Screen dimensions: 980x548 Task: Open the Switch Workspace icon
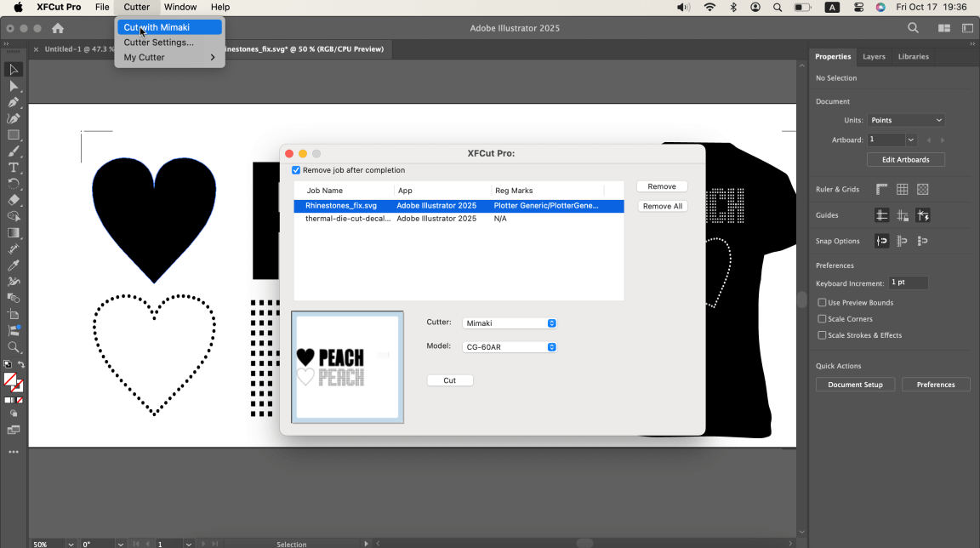967,28
